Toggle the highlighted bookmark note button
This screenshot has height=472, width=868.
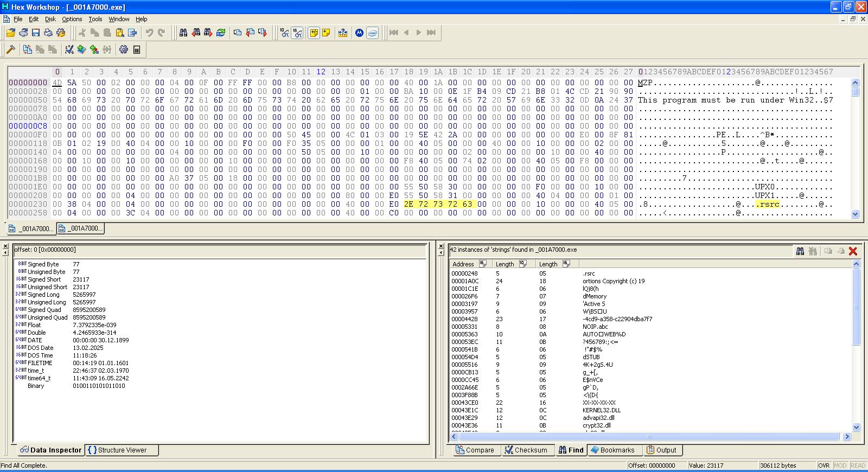tap(314, 33)
